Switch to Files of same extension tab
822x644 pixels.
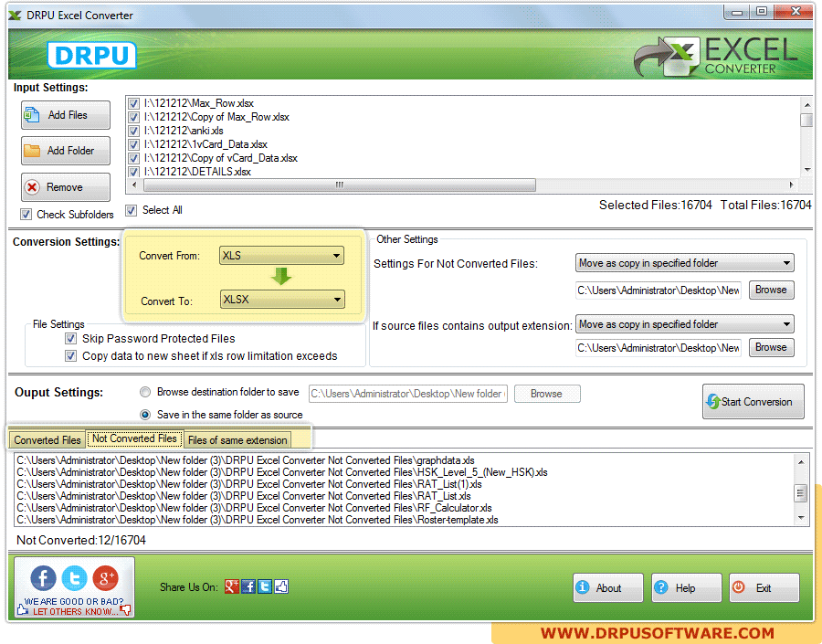237,440
